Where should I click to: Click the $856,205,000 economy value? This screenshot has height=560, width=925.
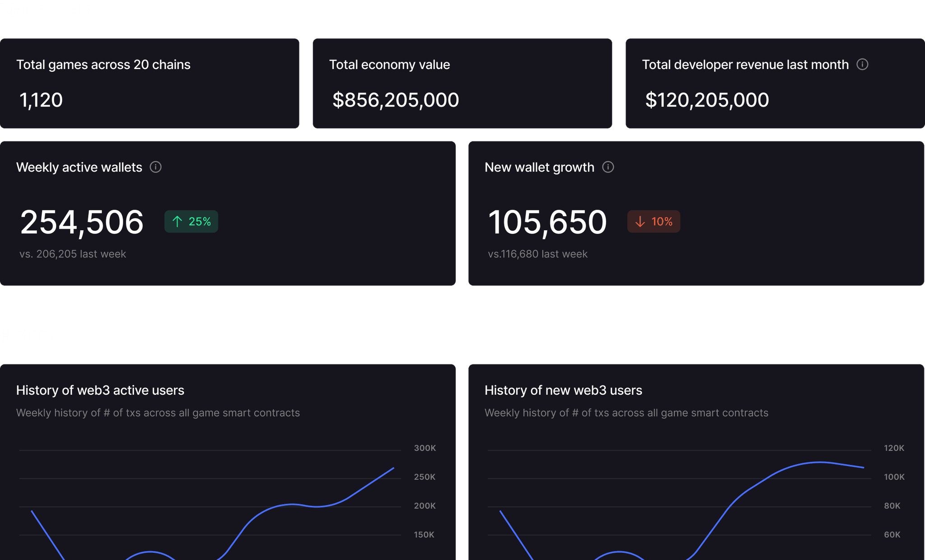click(x=396, y=100)
